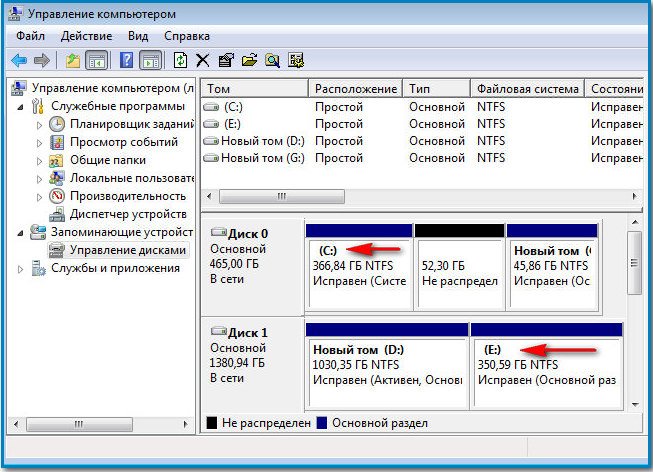Select Диспетчер устройств in the tree

[x=127, y=214]
